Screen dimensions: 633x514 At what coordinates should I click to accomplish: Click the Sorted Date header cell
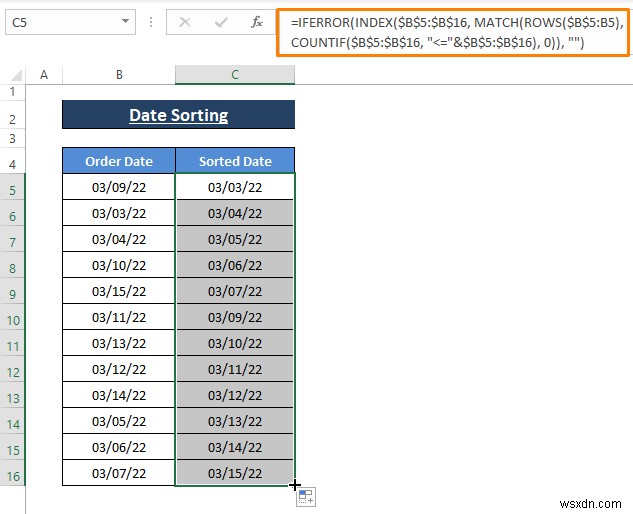pos(235,161)
